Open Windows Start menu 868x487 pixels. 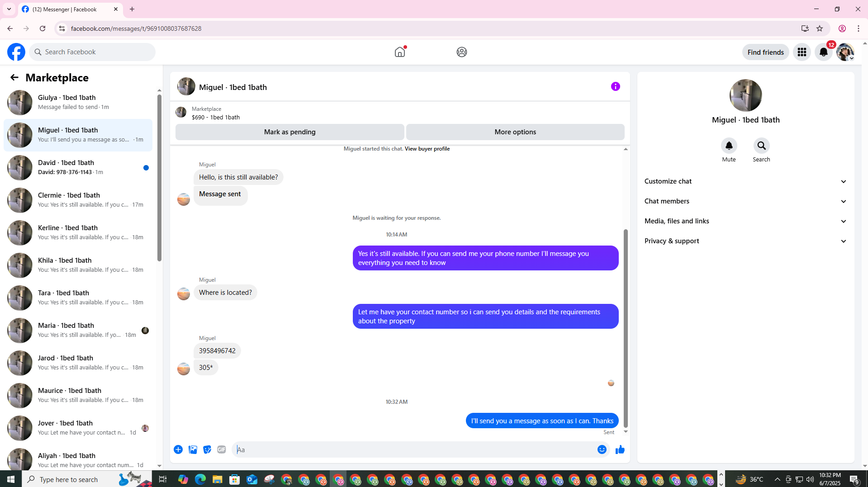click(11, 479)
